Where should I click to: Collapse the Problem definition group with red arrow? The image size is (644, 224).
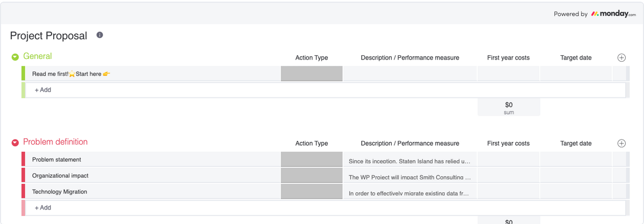point(16,143)
